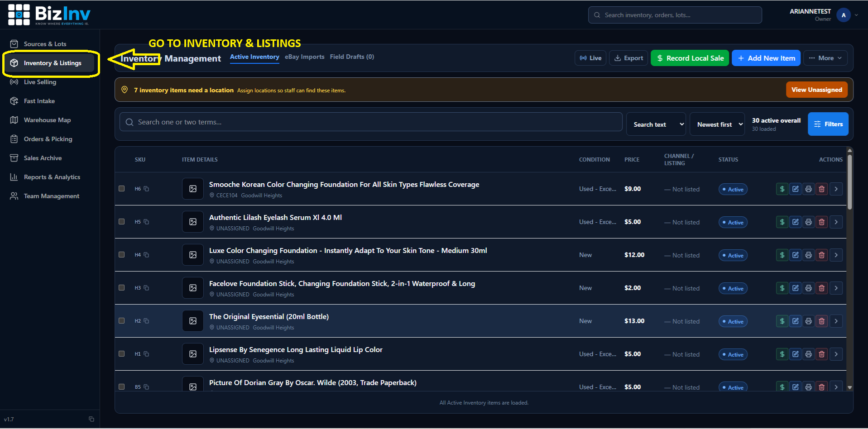Image resolution: width=868 pixels, height=429 pixels.
Task: Click the View Unassigned button
Action: click(817, 90)
